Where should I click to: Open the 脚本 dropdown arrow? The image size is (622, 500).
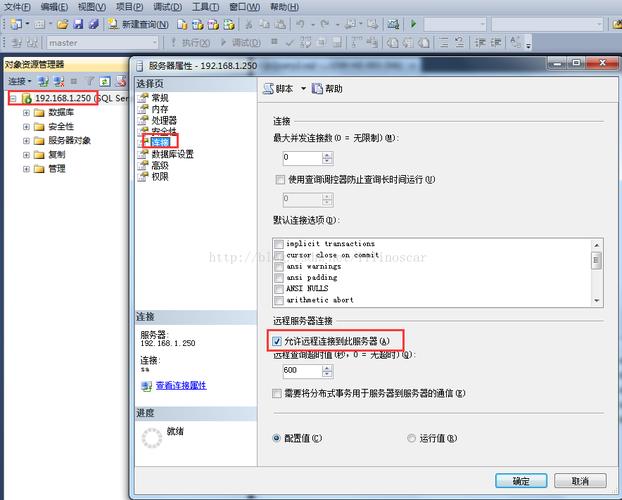[x=303, y=88]
